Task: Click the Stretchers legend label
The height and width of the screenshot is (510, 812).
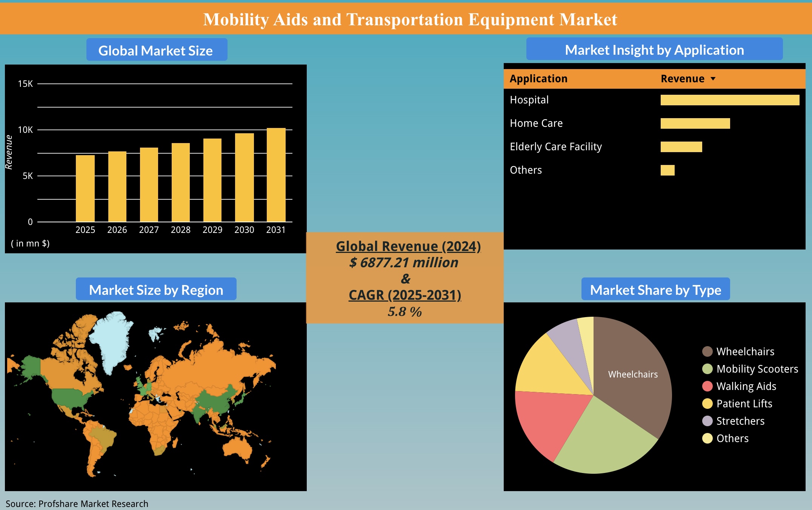Action: point(740,421)
